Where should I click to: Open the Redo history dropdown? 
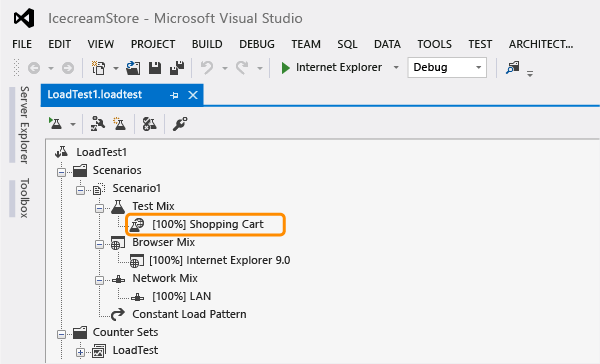point(260,69)
